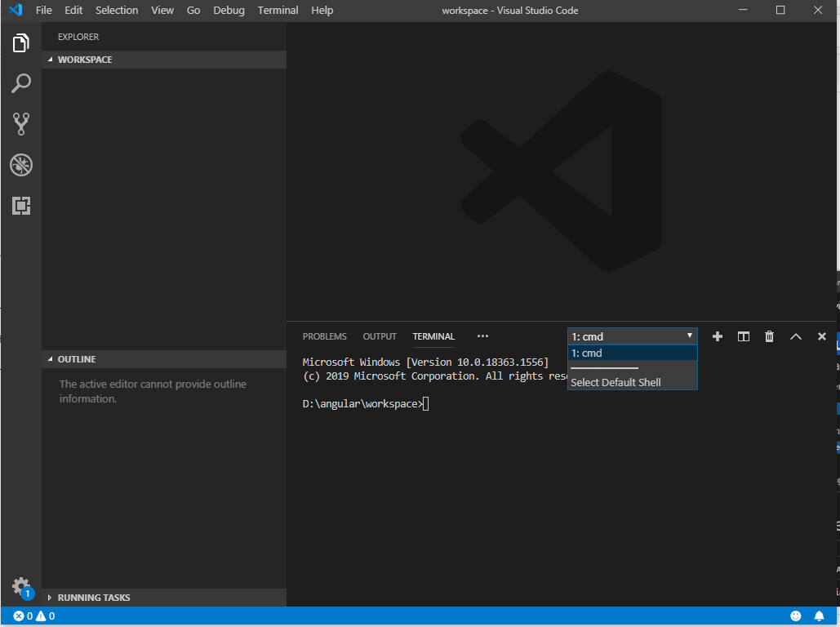Switch to the PROBLEMS tab

click(x=324, y=336)
